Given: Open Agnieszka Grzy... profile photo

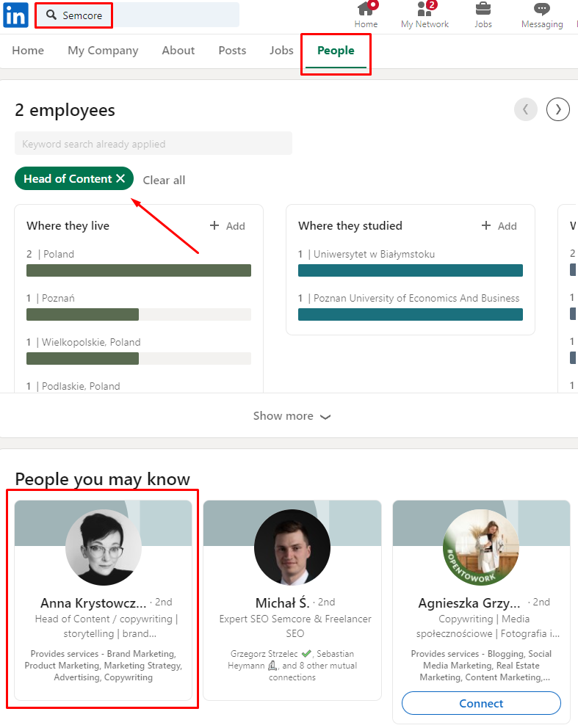Looking at the screenshot, I should point(481,547).
